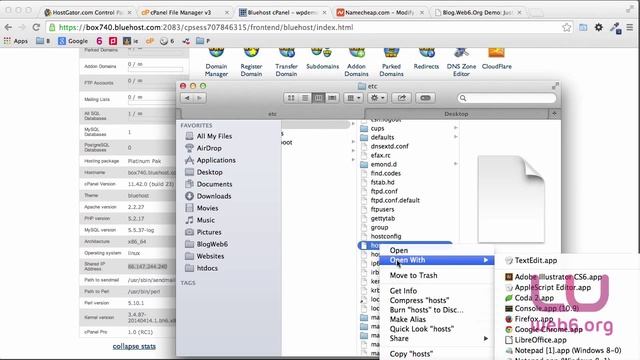This screenshot has width=640, height=360.
Task: Expand defaults folder arrow
Action: click(456, 137)
